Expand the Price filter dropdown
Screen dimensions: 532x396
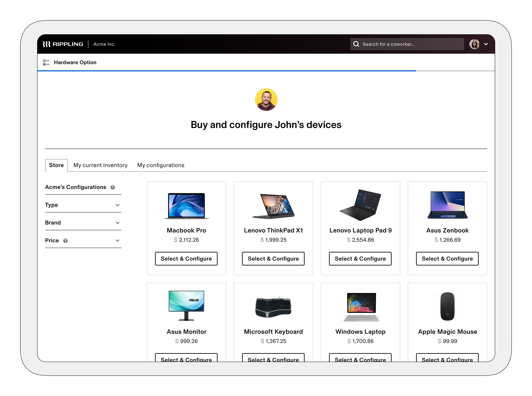coord(117,241)
